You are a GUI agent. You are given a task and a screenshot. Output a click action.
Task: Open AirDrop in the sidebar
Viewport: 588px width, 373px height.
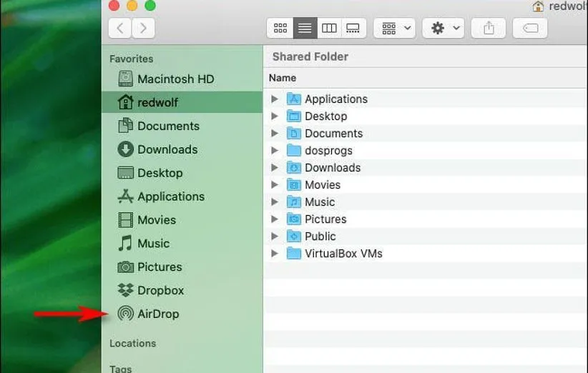click(158, 314)
